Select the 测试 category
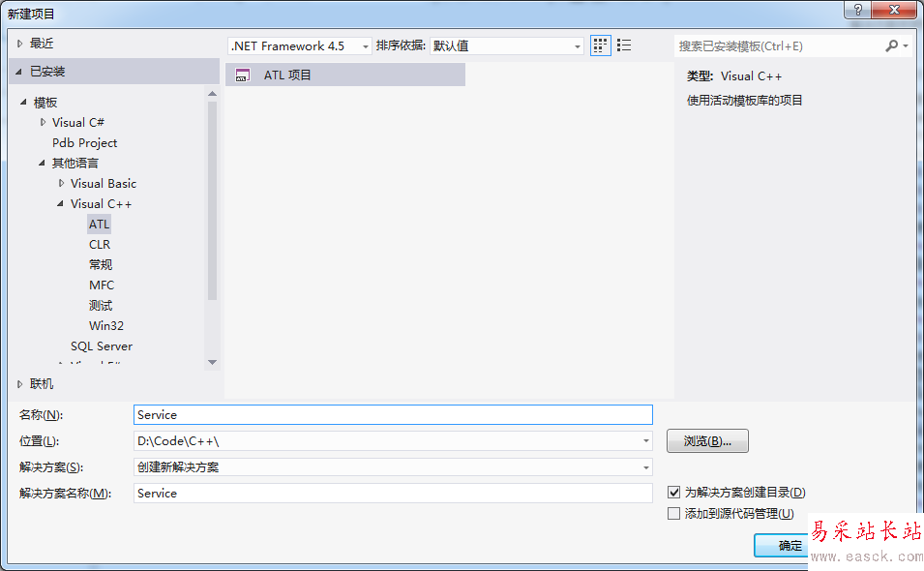924x571 pixels. coord(101,305)
